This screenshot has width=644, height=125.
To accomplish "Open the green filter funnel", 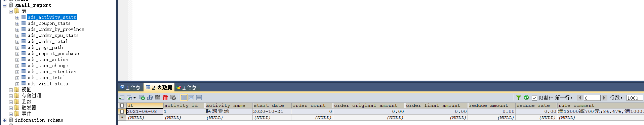I will click(519, 97).
